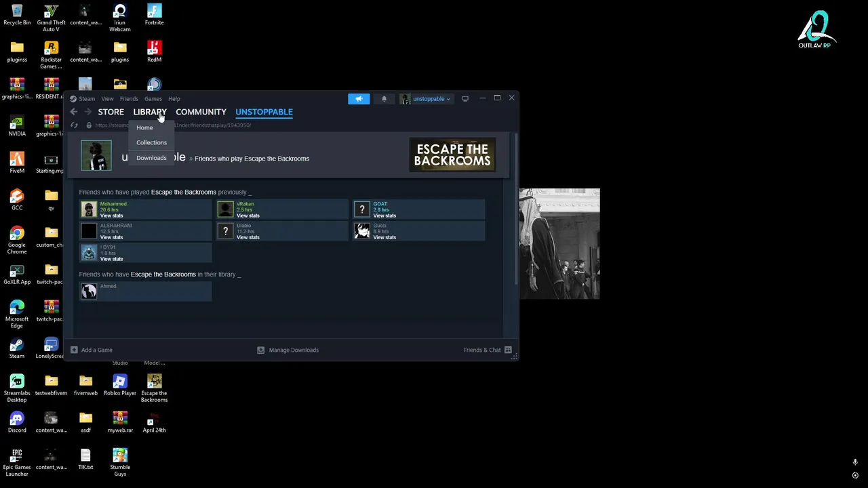Open the April 24th desktop shortcut
This screenshot has width=868, height=488.
pyautogui.click(x=154, y=422)
